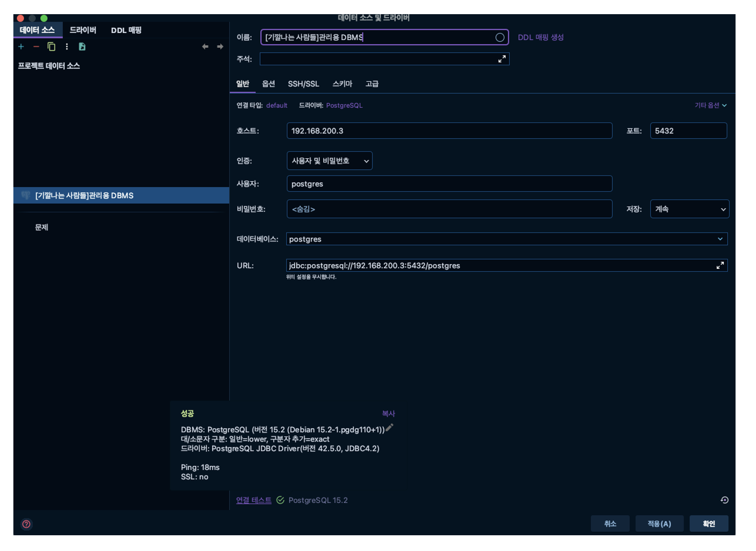756x551 pixels.
Task: Click the 연결 테스트 link
Action: [253, 500]
